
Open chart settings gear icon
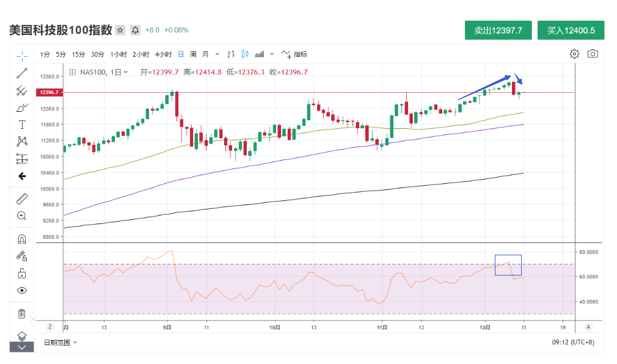(x=574, y=54)
